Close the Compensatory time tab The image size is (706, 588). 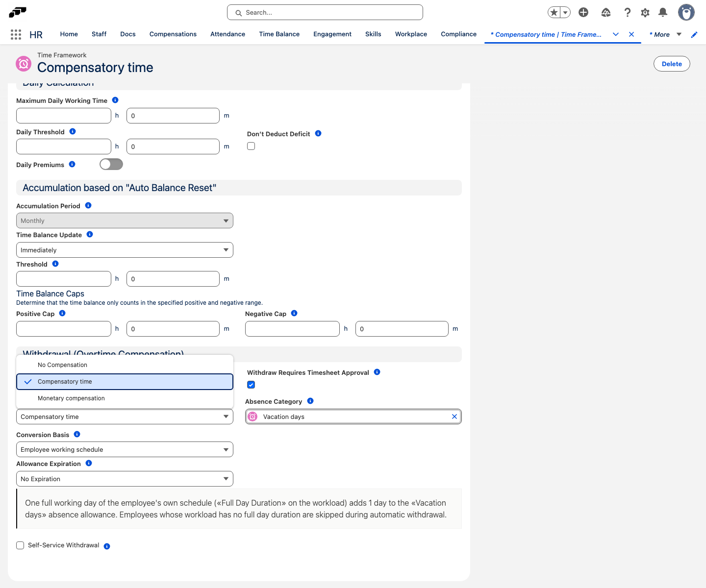pos(631,34)
